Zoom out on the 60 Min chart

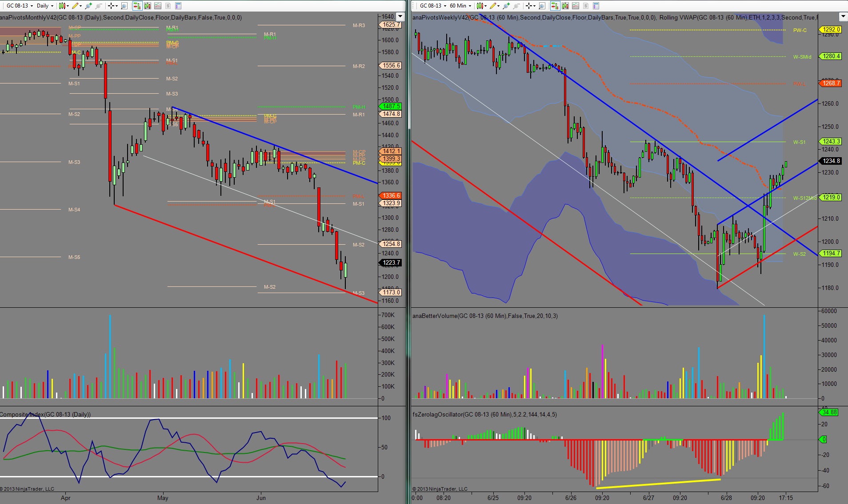pyautogui.click(x=516, y=6)
